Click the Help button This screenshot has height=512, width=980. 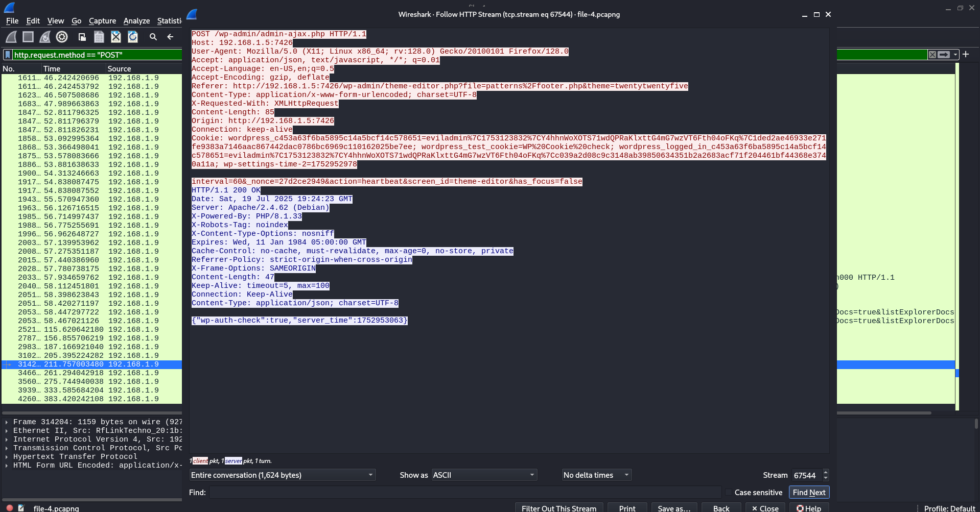point(809,508)
